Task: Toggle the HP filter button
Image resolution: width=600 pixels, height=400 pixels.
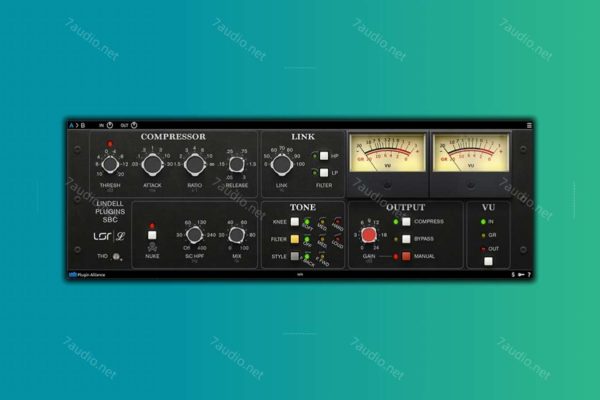Action: pyautogui.click(x=324, y=156)
